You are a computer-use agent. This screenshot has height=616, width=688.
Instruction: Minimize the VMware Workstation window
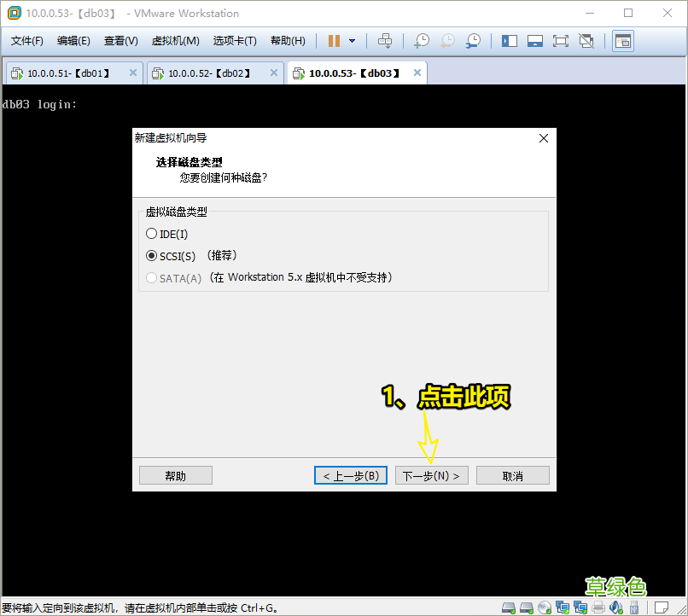pos(590,13)
